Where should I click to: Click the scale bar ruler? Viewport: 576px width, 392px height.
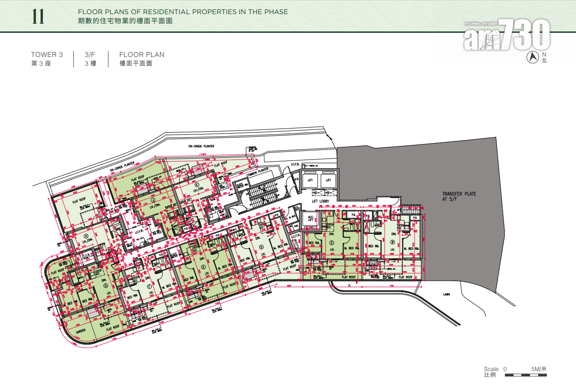coord(525,376)
